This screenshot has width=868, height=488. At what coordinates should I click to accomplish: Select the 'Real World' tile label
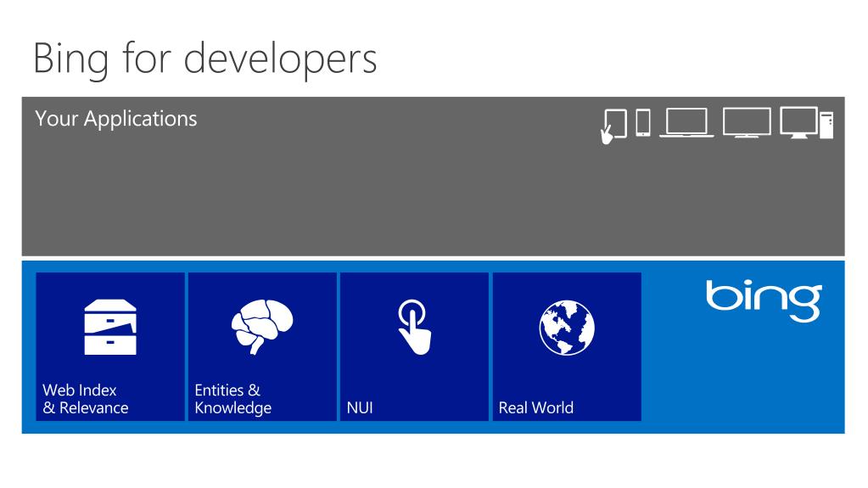click(536, 407)
